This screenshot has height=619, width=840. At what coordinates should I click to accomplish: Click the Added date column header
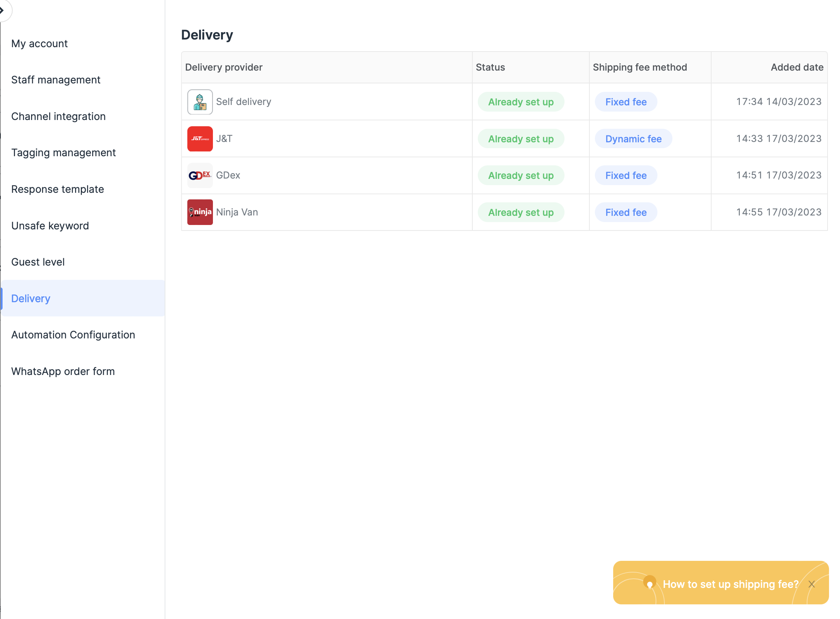click(x=796, y=67)
